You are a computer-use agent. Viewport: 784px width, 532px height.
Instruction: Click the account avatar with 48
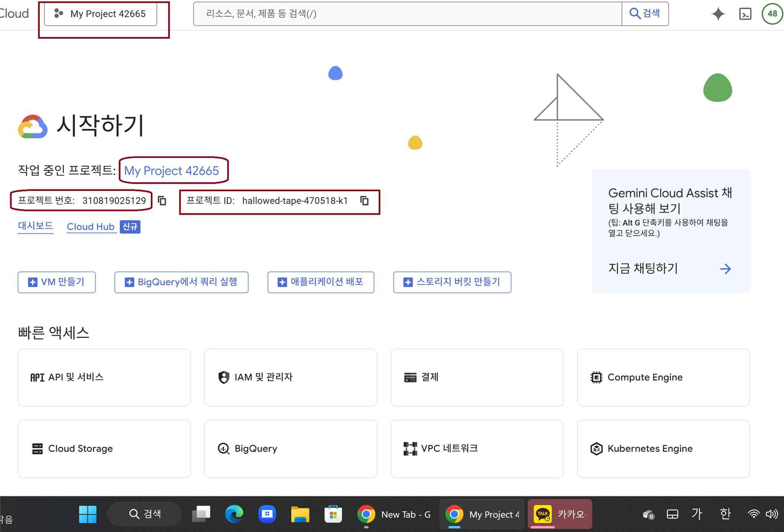(x=772, y=14)
